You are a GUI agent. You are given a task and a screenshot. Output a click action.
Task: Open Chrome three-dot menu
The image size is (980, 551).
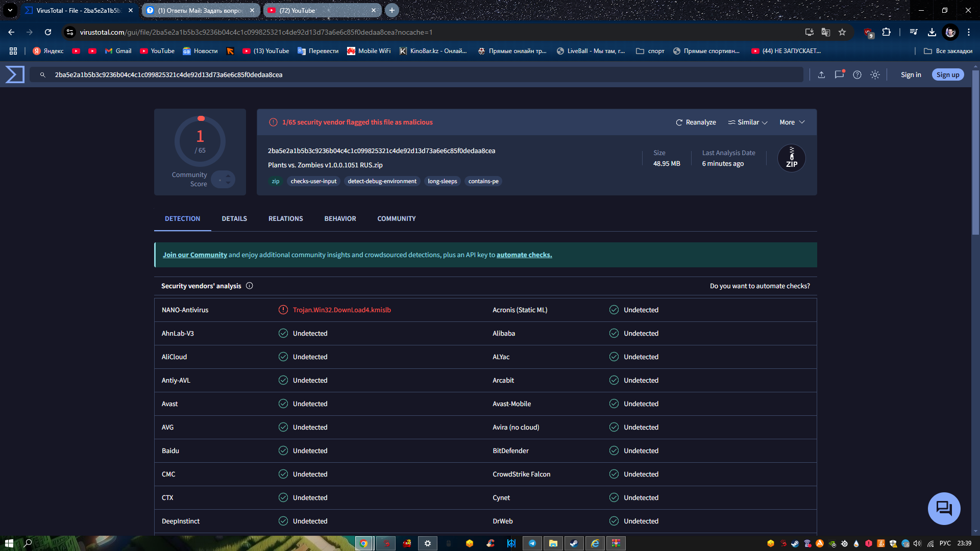(969, 32)
